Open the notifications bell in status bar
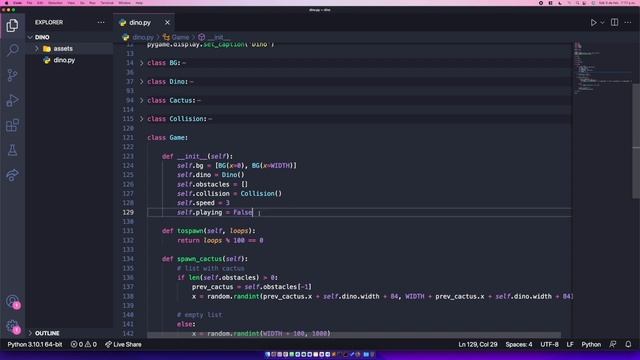640x360 pixels. 628,344
